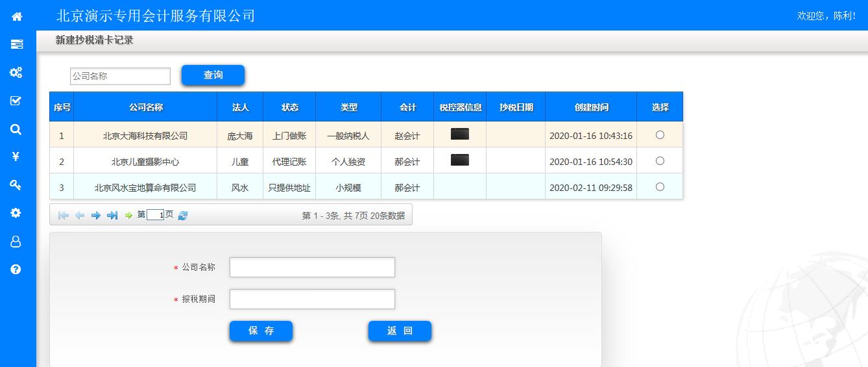
Task: Go to next page in pager
Action: (x=96, y=215)
